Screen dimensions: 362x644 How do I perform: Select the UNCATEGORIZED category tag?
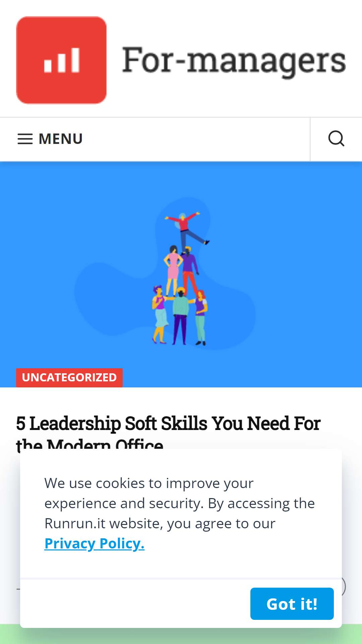(x=69, y=378)
